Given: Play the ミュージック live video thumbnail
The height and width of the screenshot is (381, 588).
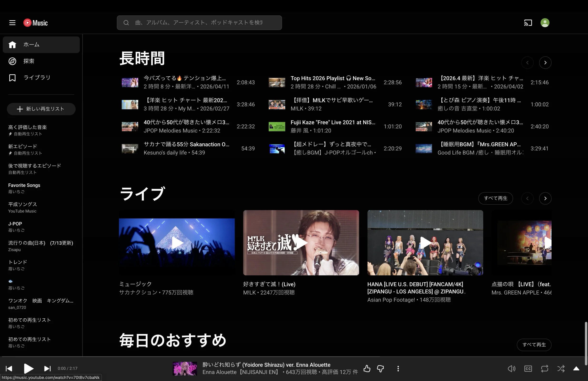Looking at the screenshot, I should click(177, 243).
